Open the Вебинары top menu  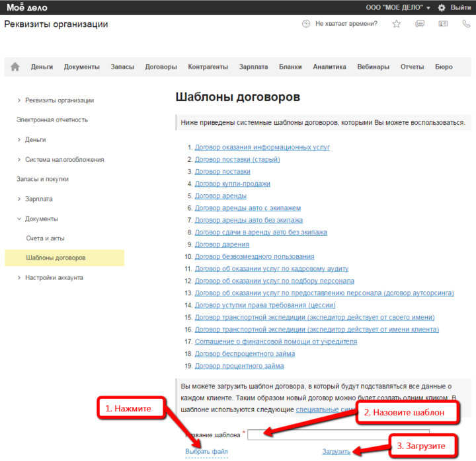pyautogui.click(x=374, y=67)
